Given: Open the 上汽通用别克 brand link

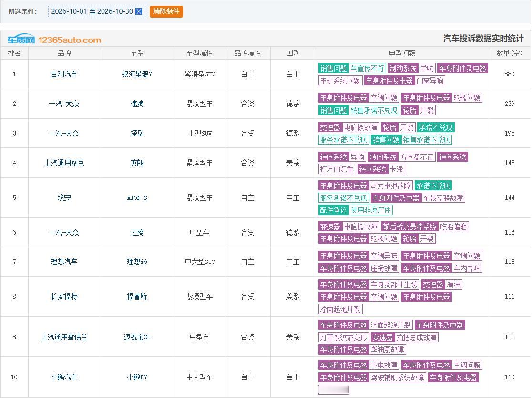Looking at the screenshot, I should point(64,163).
